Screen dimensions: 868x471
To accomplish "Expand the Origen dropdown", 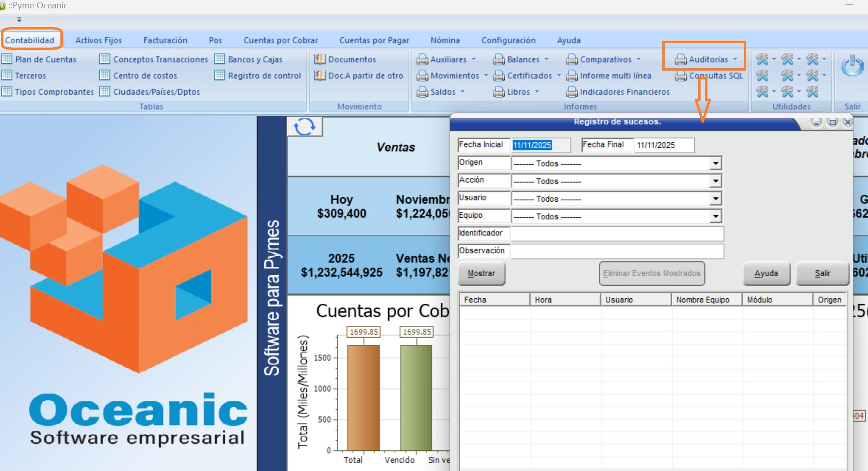I will (x=715, y=163).
